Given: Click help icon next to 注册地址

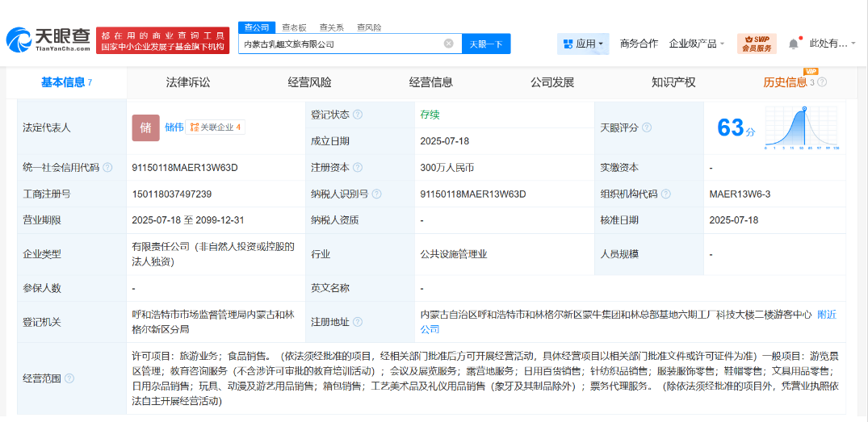Looking at the screenshot, I should 358,322.
